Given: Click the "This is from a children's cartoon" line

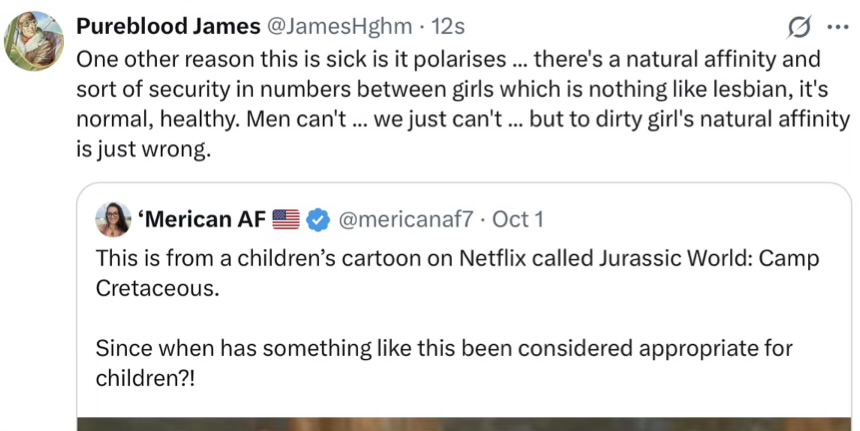Looking at the screenshot, I should (457, 258).
